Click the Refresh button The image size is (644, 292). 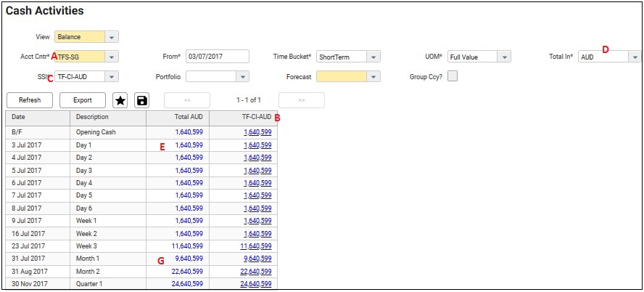30,100
